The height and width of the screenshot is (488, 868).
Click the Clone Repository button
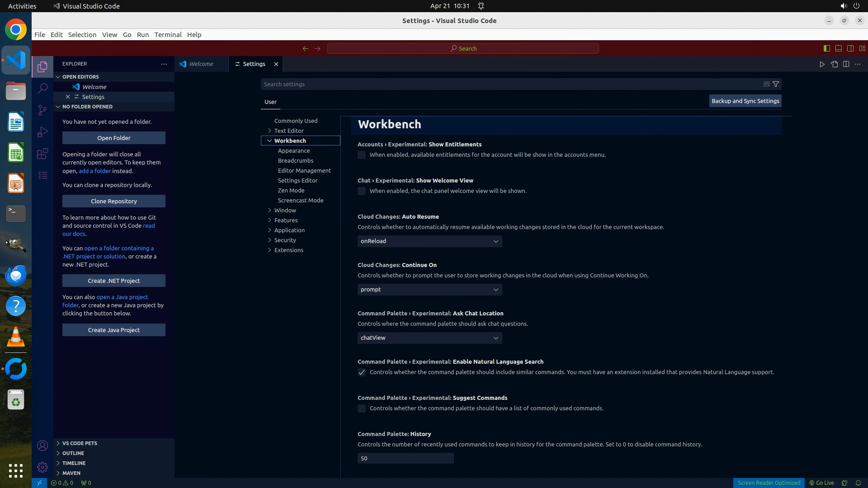click(114, 201)
